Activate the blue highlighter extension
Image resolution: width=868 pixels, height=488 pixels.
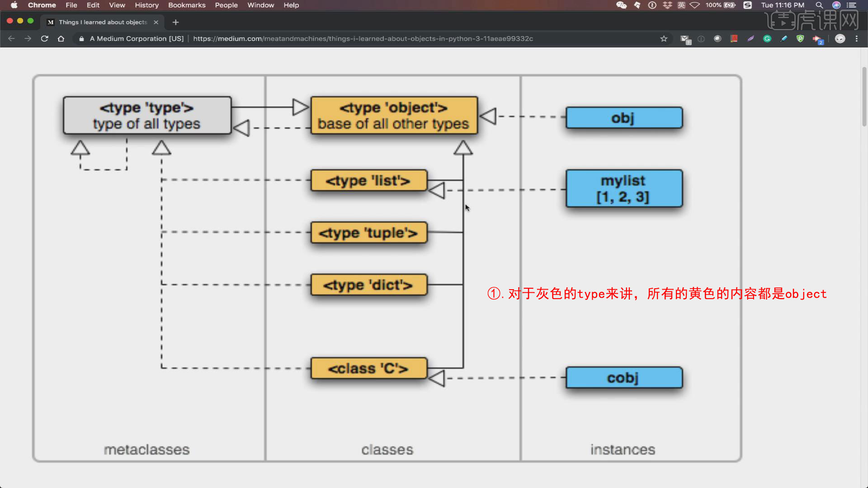pyautogui.click(x=783, y=39)
